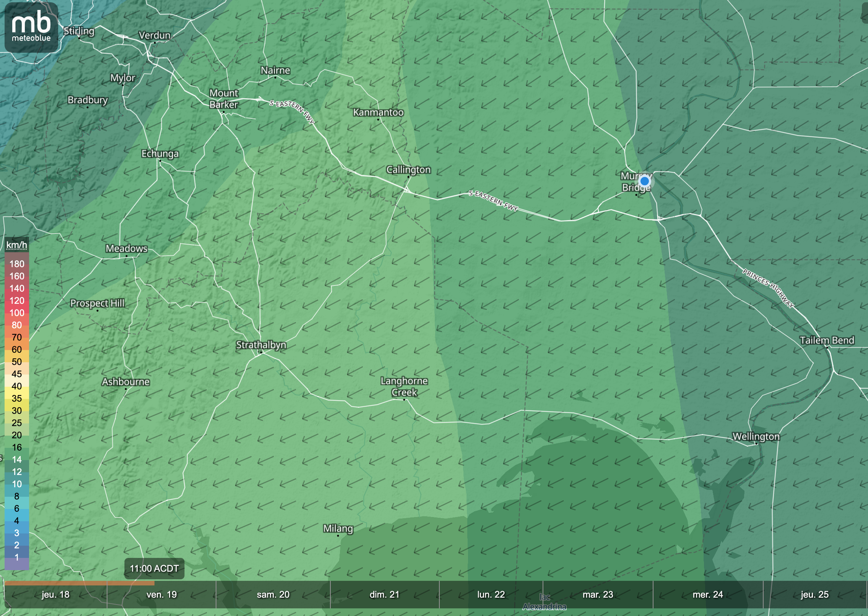Click the orange timeline progress bar
868x616 pixels.
point(80,583)
